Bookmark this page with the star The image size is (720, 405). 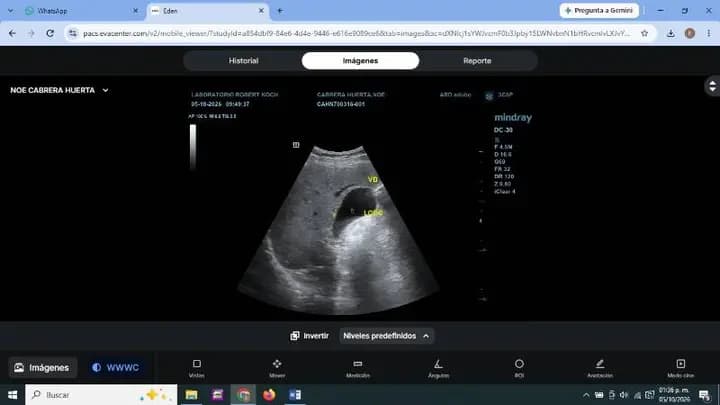coord(645,33)
